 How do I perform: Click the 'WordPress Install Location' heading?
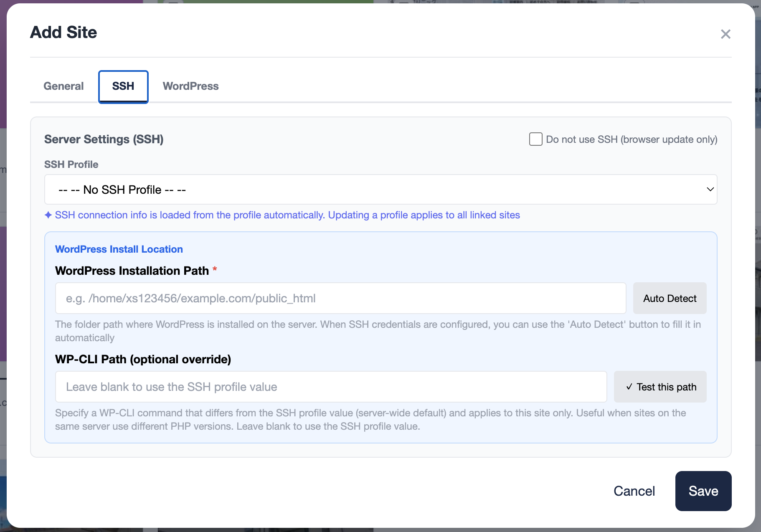pos(119,249)
